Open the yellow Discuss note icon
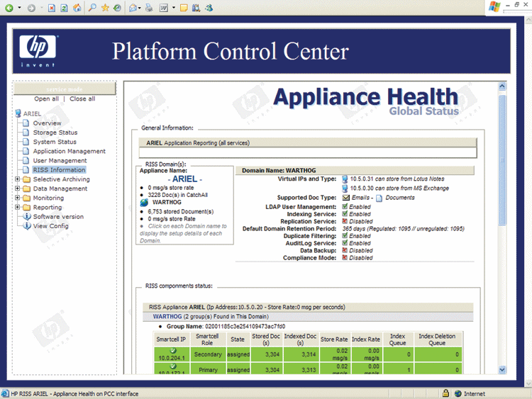This screenshot has width=532, height=399. [184, 8]
